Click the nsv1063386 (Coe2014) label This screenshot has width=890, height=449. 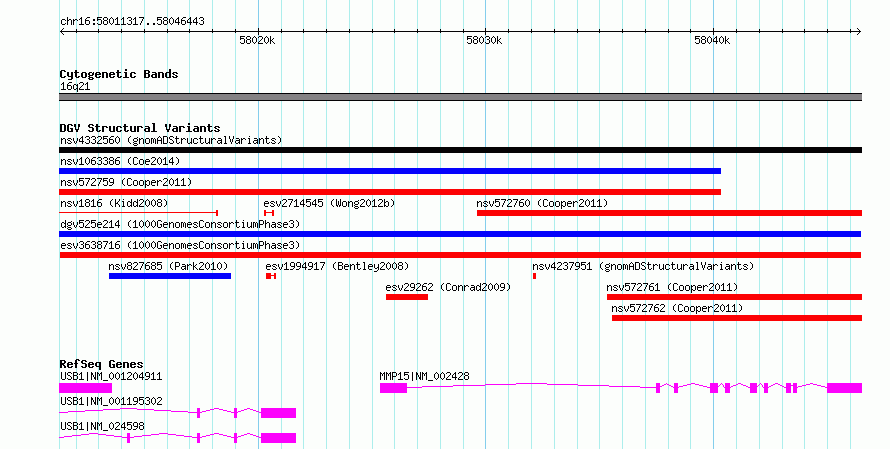tap(120, 161)
